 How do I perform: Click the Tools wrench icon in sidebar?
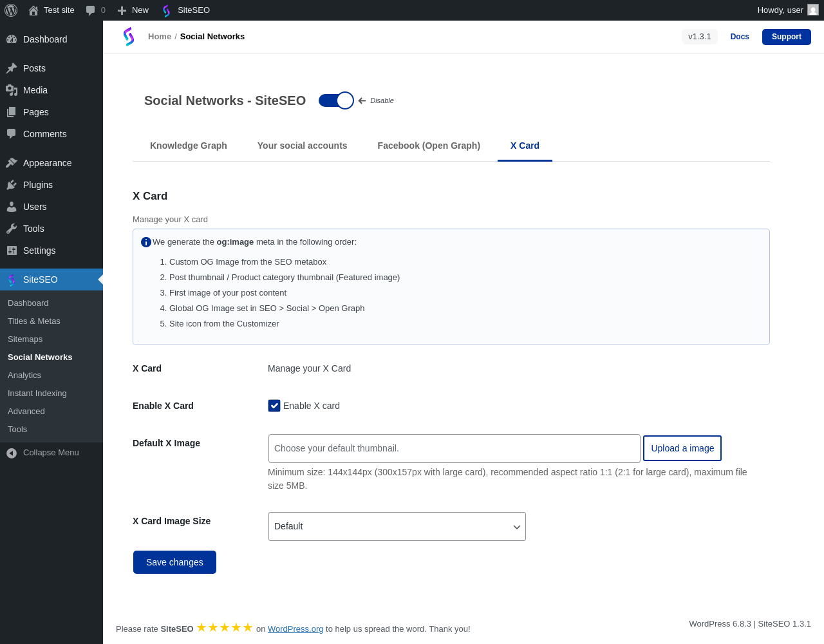12,229
